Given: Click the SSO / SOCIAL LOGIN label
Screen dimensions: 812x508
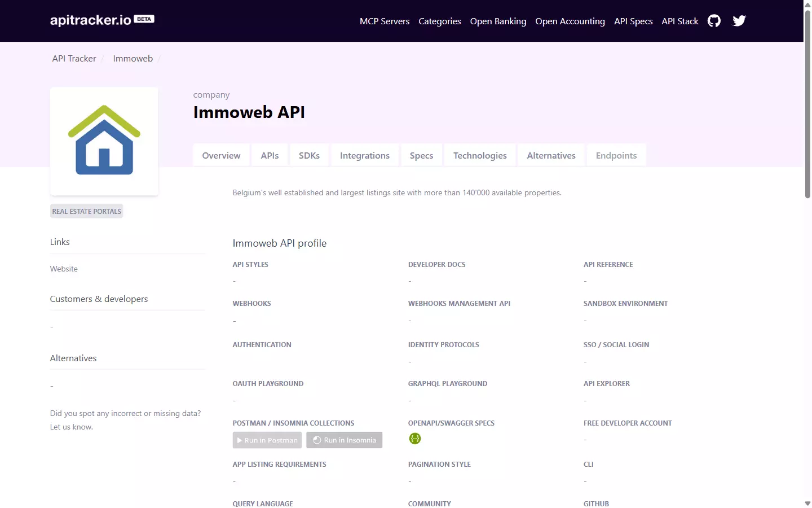Looking at the screenshot, I should pos(616,344).
